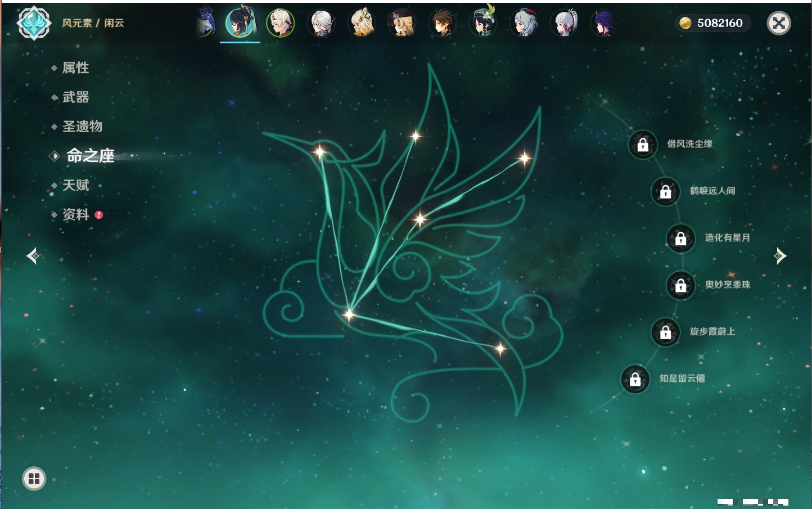
Task: Select Ayaka's portrait with the white ponytail
Action: (x=565, y=23)
